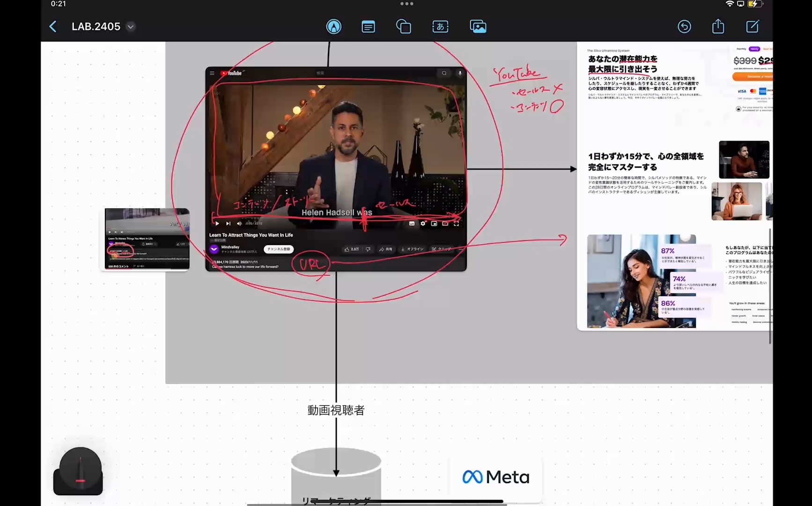Select the board title LAB.2405
This screenshot has height=506, width=812.
pos(96,27)
